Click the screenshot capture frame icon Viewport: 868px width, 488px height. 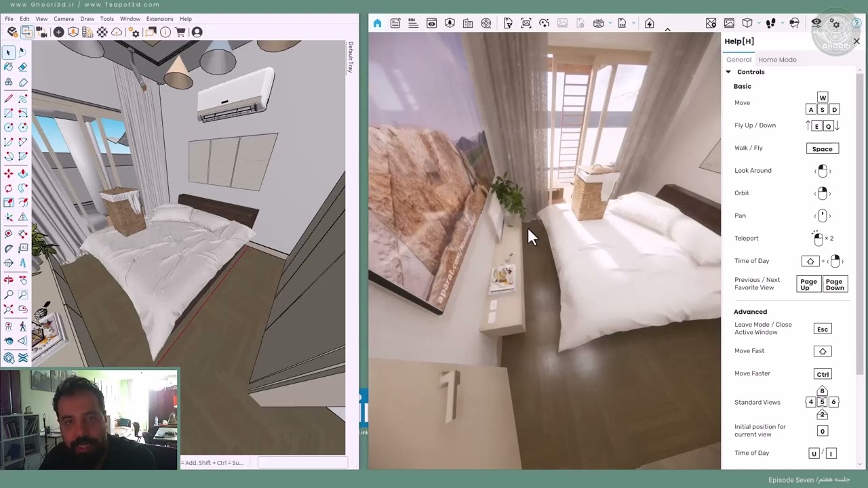pyautogui.click(x=526, y=23)
